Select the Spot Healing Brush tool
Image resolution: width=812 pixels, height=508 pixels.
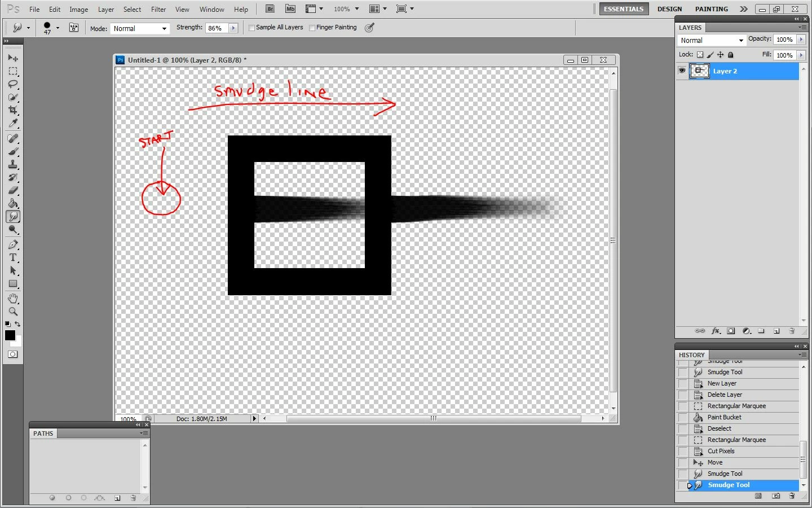(x=13, y=138)
